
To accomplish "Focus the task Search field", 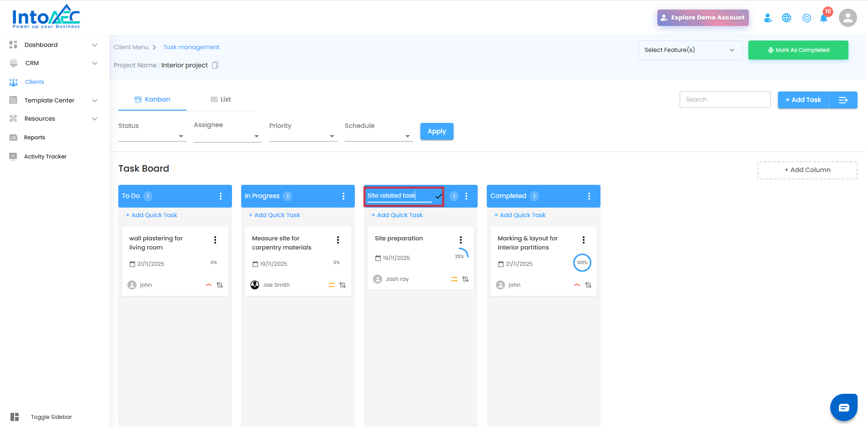I will coord(725,100).
